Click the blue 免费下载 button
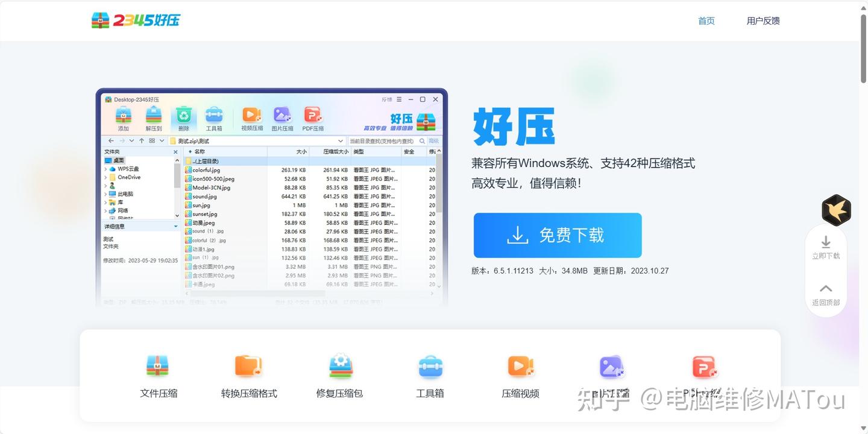Screen dimensions: 868x434 coord(558,235)
